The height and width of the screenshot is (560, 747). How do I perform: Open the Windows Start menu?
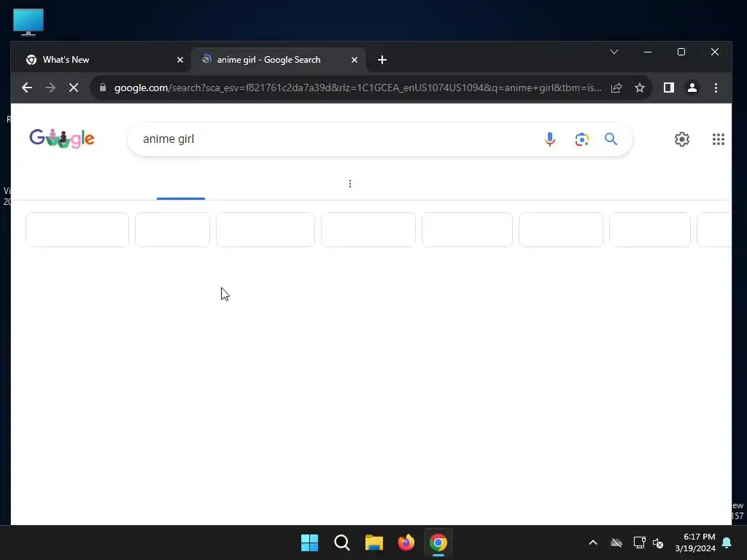click(309, 542)
